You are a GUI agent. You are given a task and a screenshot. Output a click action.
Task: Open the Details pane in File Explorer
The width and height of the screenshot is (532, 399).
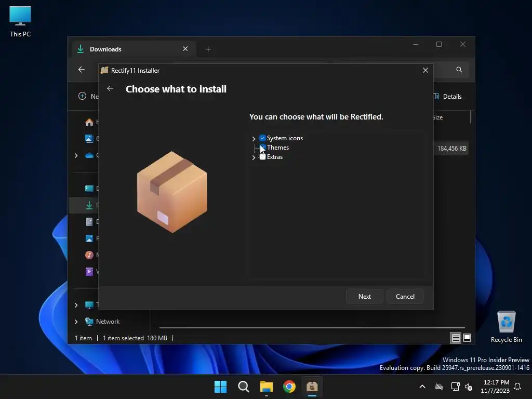[448, 96]
